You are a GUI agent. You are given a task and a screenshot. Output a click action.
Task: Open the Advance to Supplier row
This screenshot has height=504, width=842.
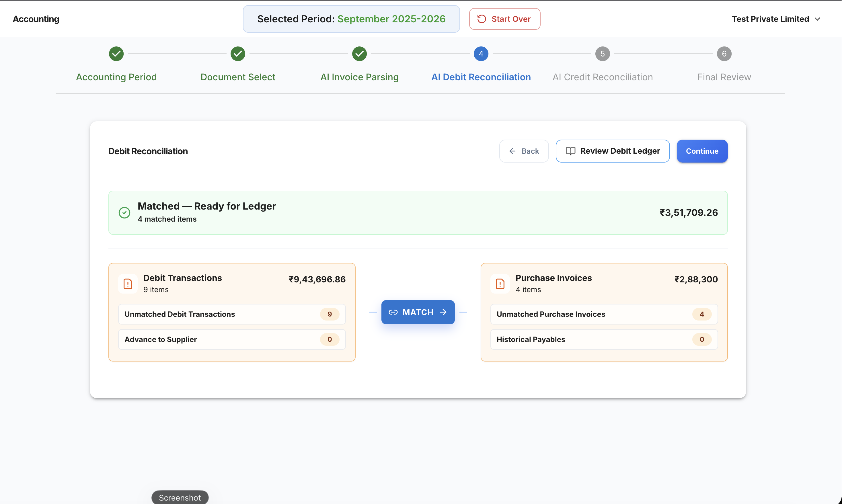[x=232, y=339]
